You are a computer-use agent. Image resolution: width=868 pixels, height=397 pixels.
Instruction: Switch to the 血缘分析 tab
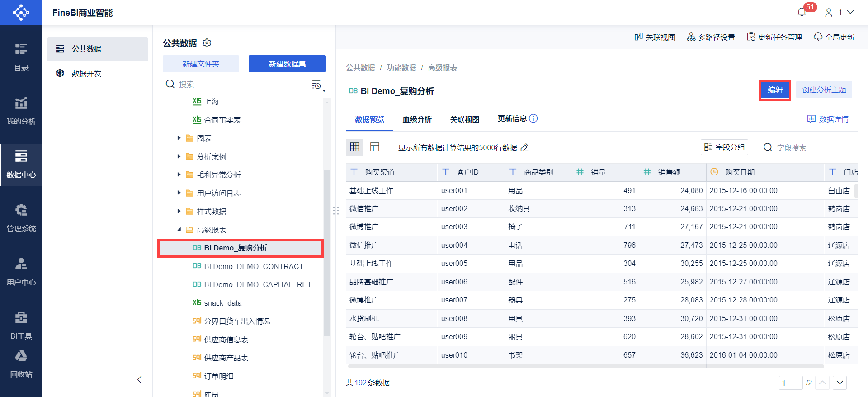(417, 119)
